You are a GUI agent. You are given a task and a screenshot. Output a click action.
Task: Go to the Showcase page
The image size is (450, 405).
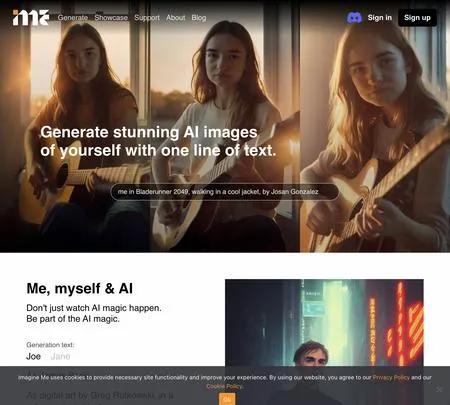pos(111,18)
